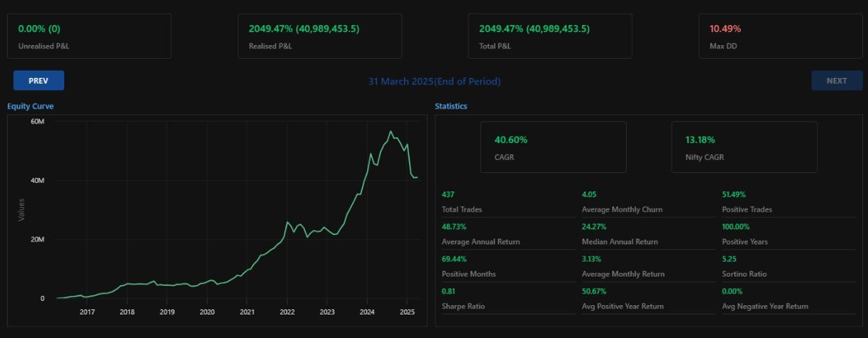868x338 pixels.
Task: Click the Statistics section heading
Action: (x=451, y=106)
